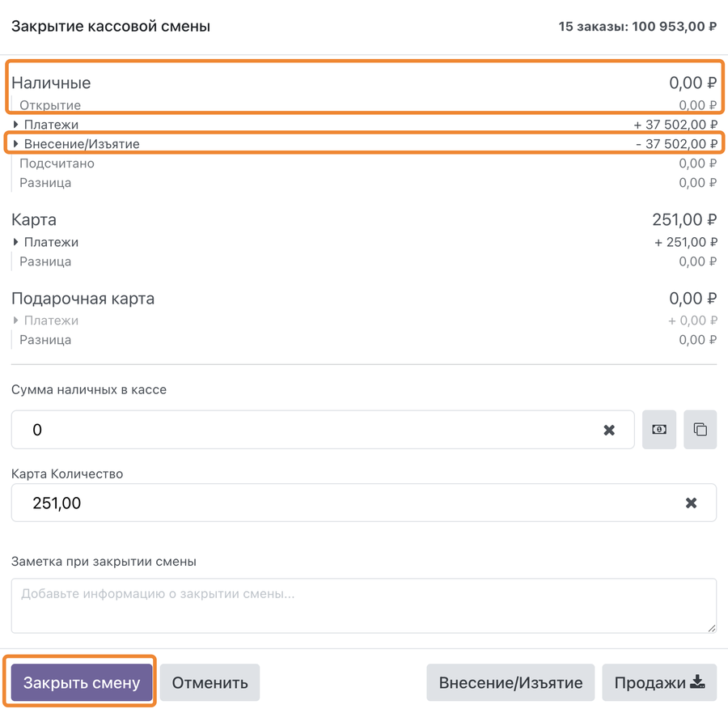Open Внесение/Изъятие bottom button
The width and height of the screenshot is (728, 709).
(510, 682)
